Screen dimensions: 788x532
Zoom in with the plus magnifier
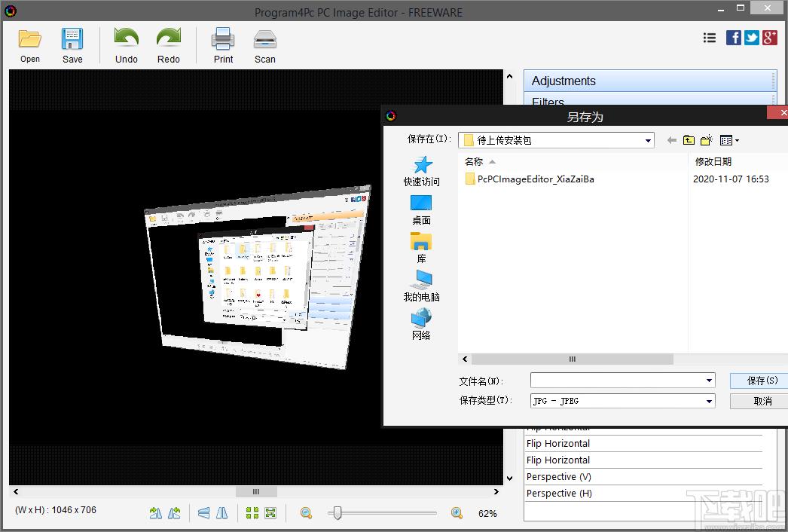tap(457, 513)
